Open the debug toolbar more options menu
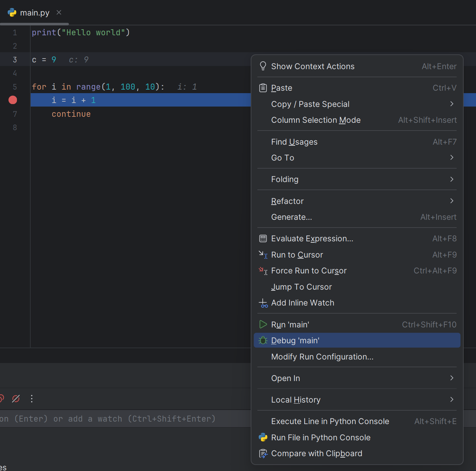The width and height of the screenshot is (476, 471). (x=32, y=399)
